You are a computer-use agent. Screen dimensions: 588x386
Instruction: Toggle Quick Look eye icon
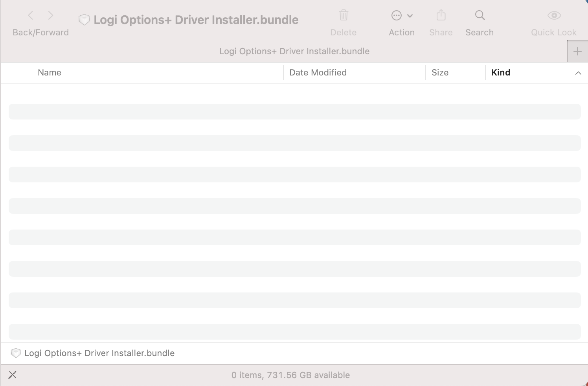[554, 15]
